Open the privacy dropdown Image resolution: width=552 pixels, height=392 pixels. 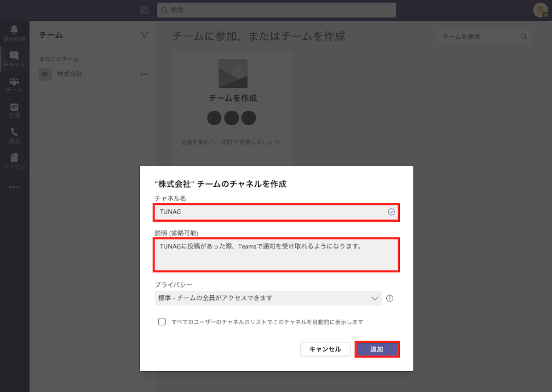point(269,298)
